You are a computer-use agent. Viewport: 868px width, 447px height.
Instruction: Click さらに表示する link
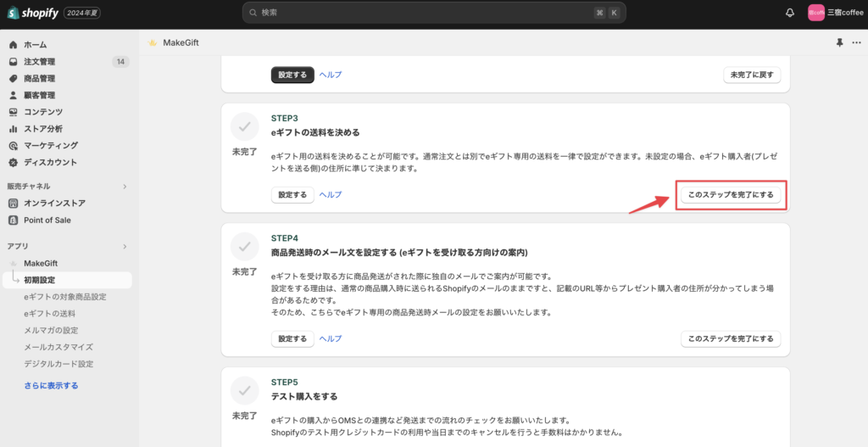click(x=51, y=386)
